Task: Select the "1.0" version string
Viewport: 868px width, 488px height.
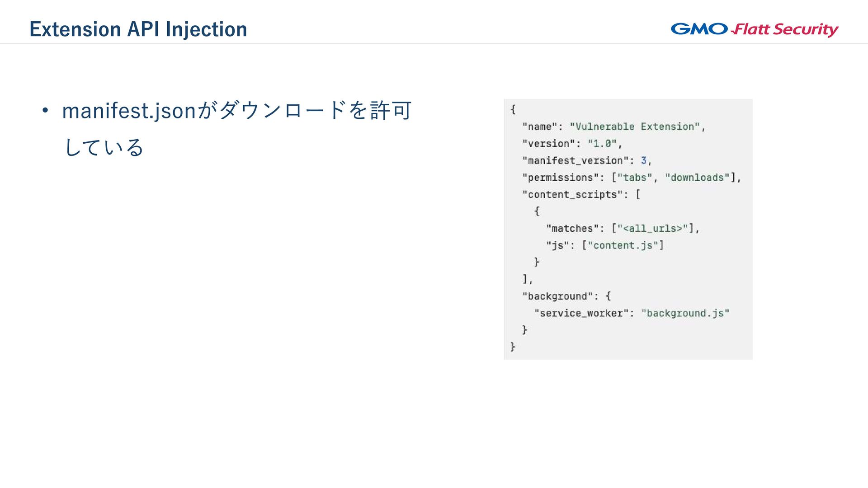Action: 602,144
